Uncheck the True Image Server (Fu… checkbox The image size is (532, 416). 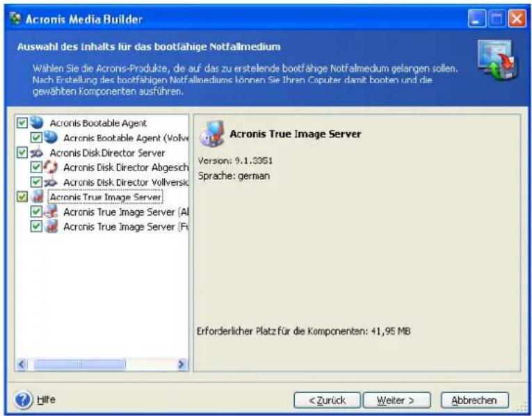point(36,226)
